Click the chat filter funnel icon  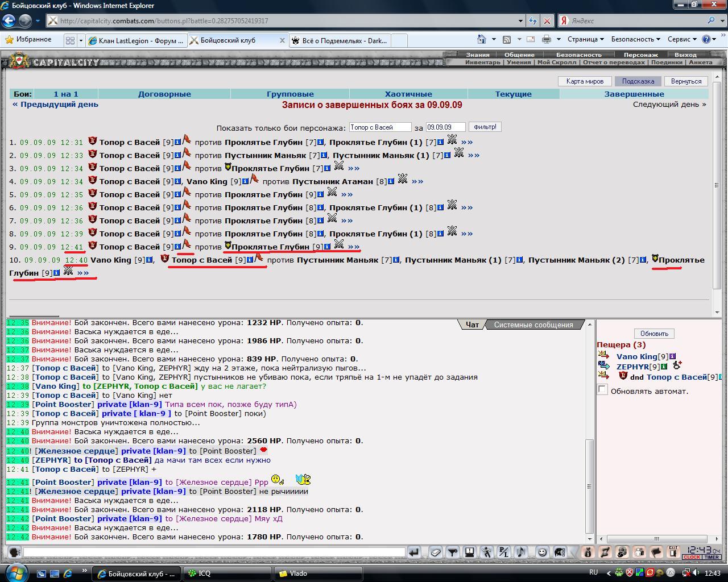pyautogui.click(x=453, y=552)
